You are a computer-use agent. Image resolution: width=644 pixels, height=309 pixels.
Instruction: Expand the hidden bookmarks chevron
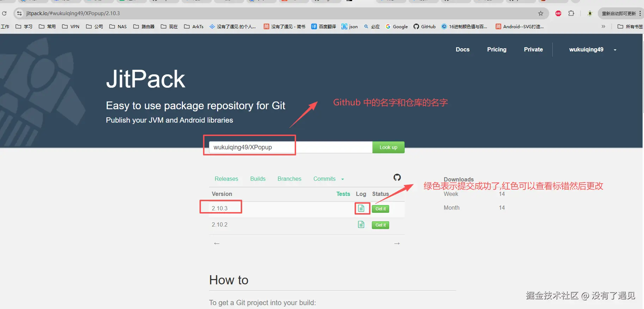(603, 26)
